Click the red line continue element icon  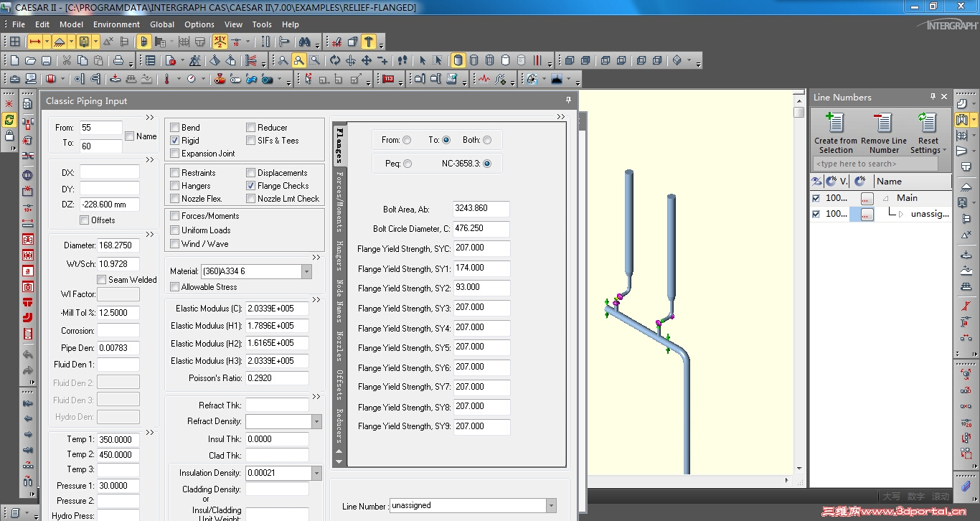click(x=34, y=42)
